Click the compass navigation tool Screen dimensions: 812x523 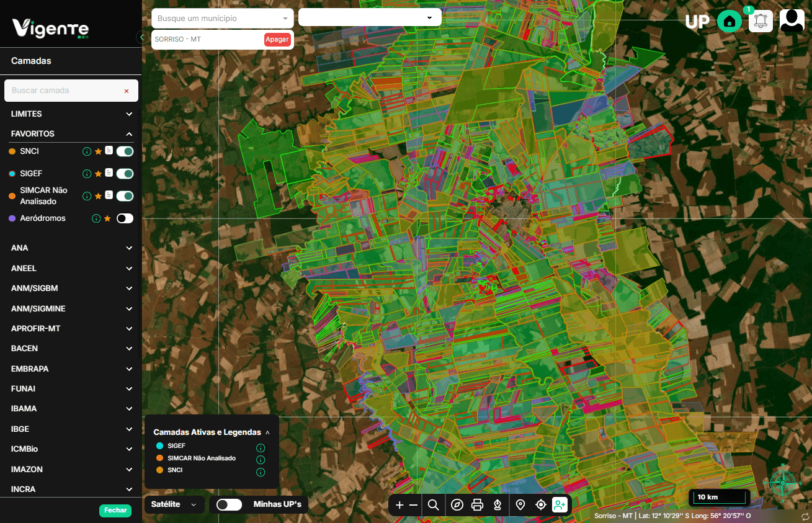pos(457,505)
